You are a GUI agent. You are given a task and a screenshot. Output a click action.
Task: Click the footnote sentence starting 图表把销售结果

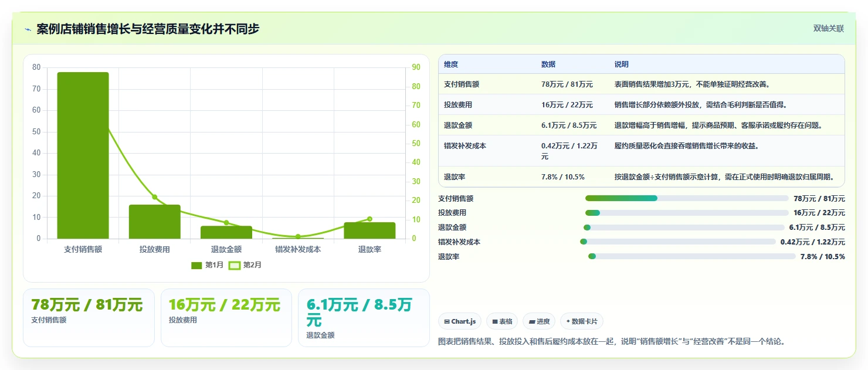tap(612, 341)
